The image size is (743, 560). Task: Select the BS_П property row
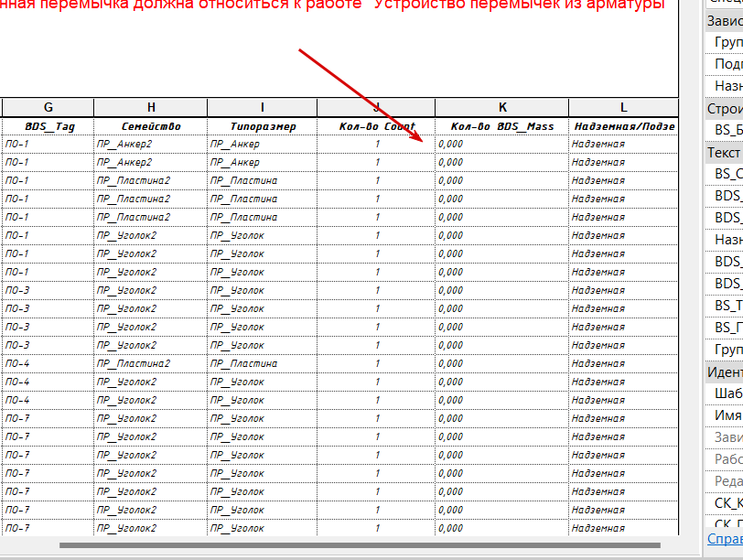coord(724,328)
